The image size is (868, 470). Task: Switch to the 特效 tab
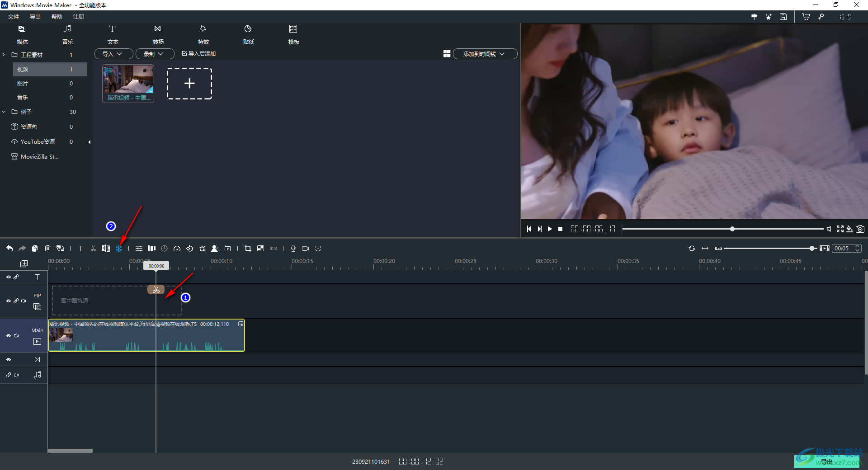pyautogui.click(x=203, y=35)
